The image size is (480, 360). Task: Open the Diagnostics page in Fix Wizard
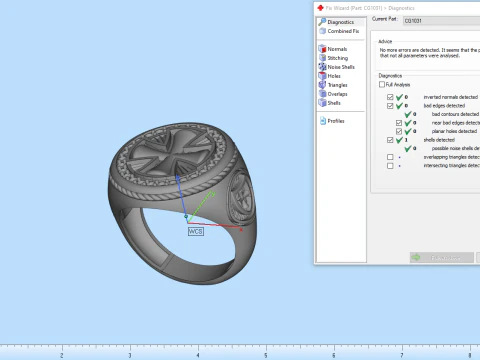[340, 22]
